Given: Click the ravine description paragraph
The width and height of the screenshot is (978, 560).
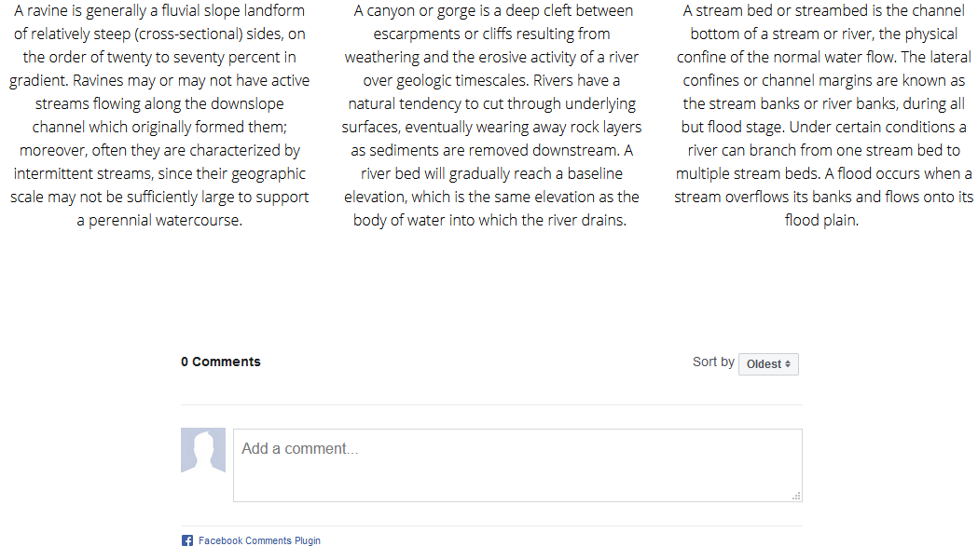Looking at the screenshot, I should click(x=160, y=115).
